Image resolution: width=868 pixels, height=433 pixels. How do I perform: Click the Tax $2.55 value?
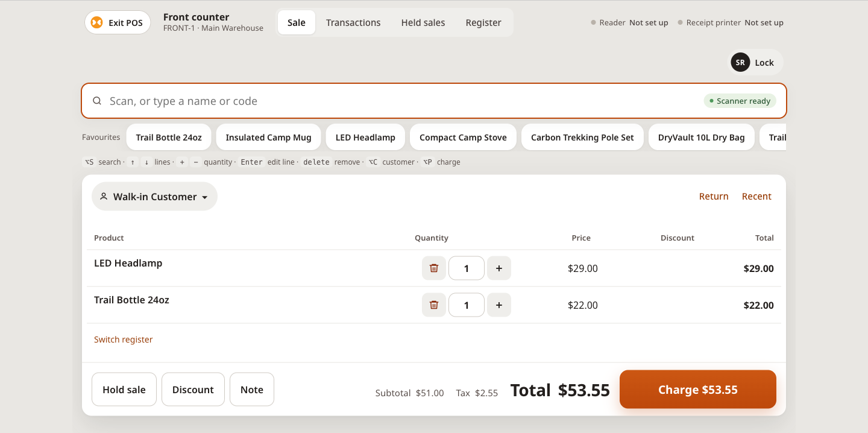[x=486, y=393]
